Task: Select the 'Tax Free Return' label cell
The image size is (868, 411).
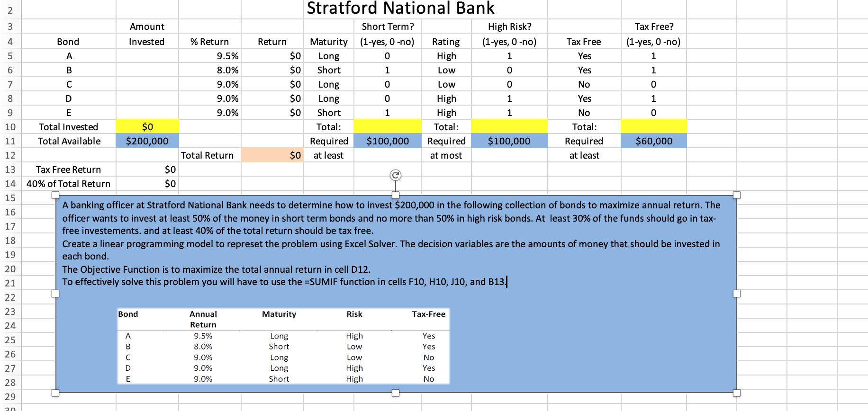Action: [x=69, y=170]
